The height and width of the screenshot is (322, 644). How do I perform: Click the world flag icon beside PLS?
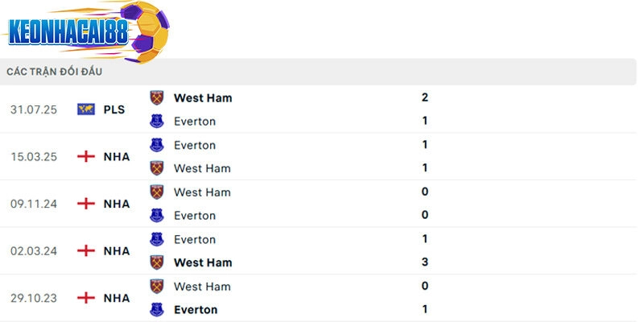coord(86,109)
